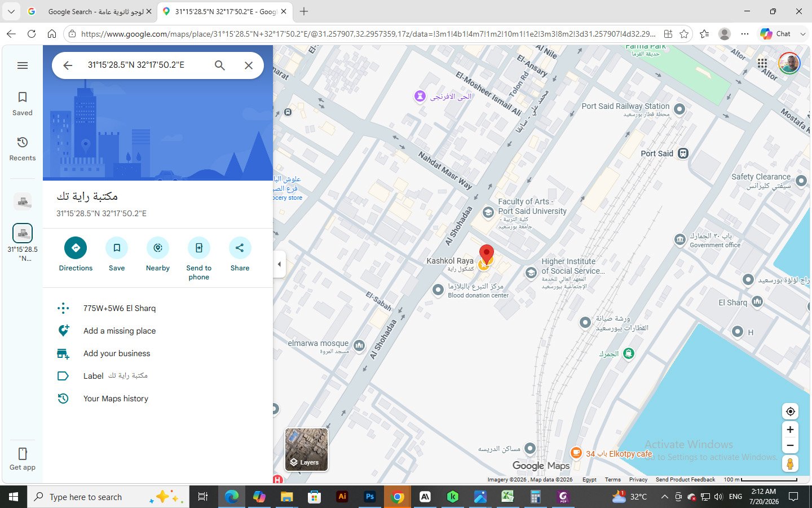Choose Send to phone
Image resolution: width=812 pixels, height=508 pixels.
(x=199, y=259)
